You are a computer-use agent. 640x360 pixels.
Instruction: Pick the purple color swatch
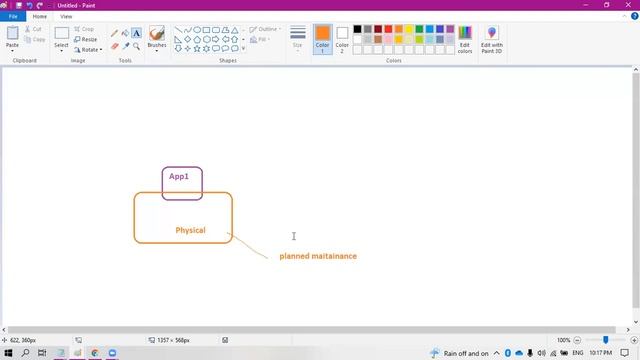click(450, 29)
